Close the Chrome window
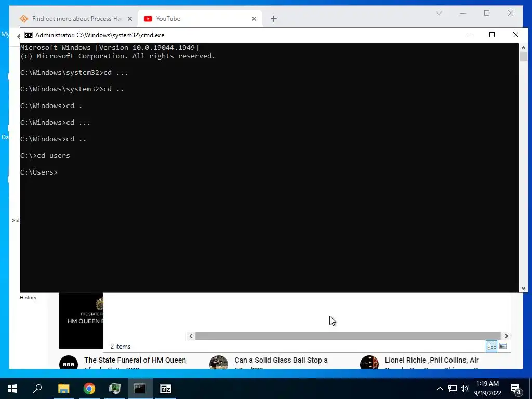Viewport: 532px width, 399px height. point(511,13)
